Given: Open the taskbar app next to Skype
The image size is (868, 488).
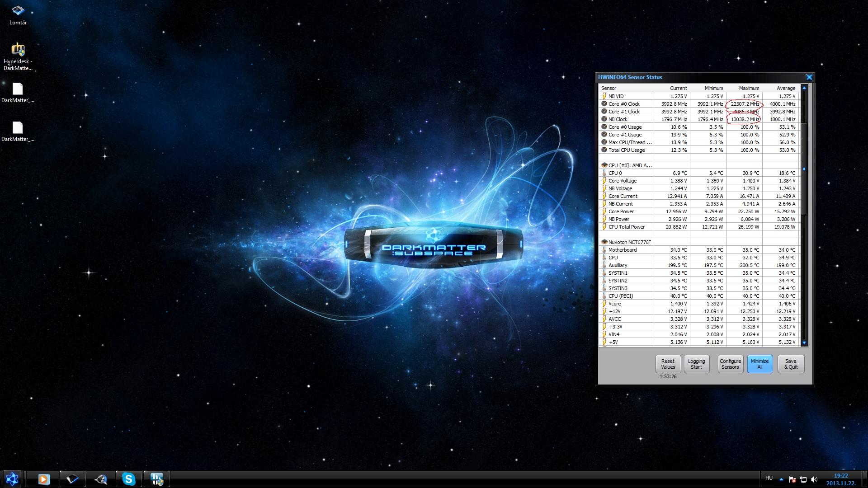Looking at the screenshot, I should pos(100,479).
